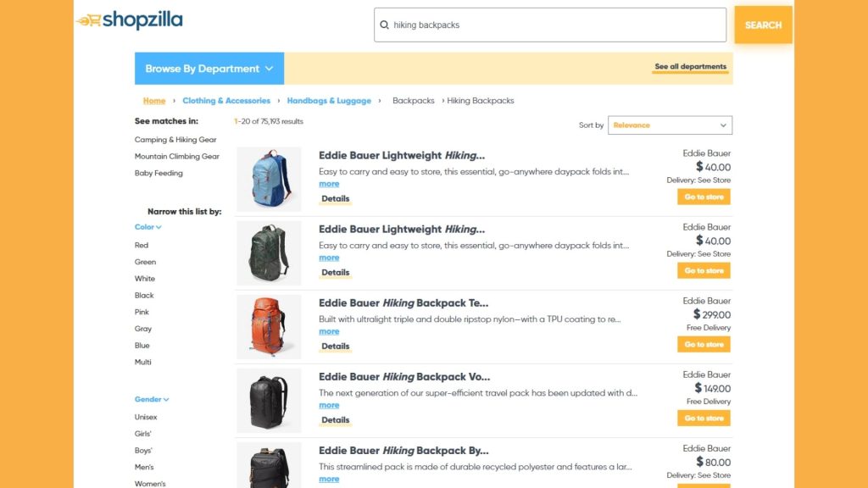Filter by gender Girls'
Image resolution: width=868 pixels, height=488 pixels.
pyautogui.click(x=142, y=434)
